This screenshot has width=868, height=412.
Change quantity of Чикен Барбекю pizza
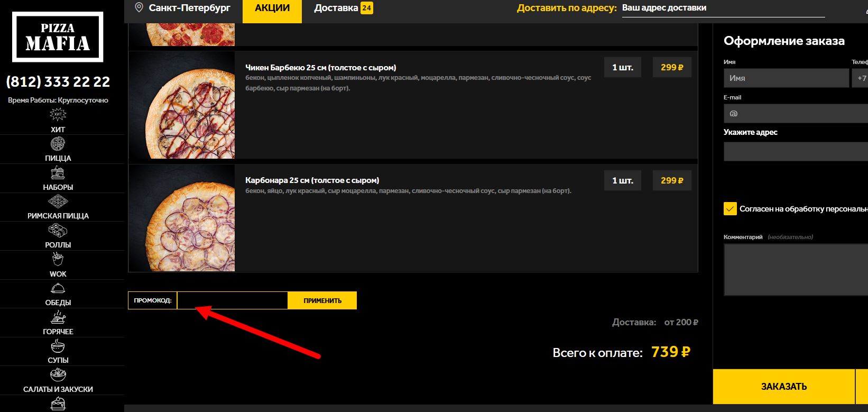coord(622,68)
